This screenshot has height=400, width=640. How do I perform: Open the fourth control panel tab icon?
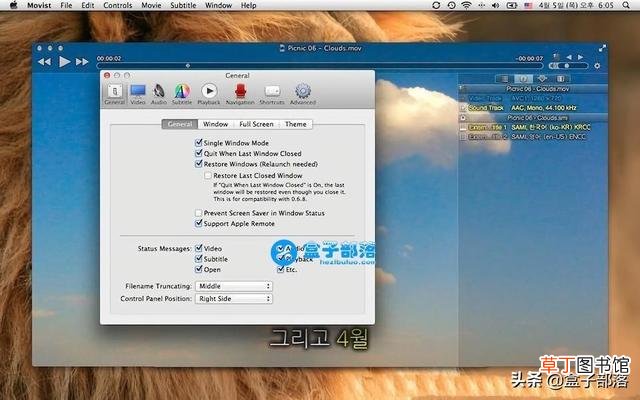[560, 79]
